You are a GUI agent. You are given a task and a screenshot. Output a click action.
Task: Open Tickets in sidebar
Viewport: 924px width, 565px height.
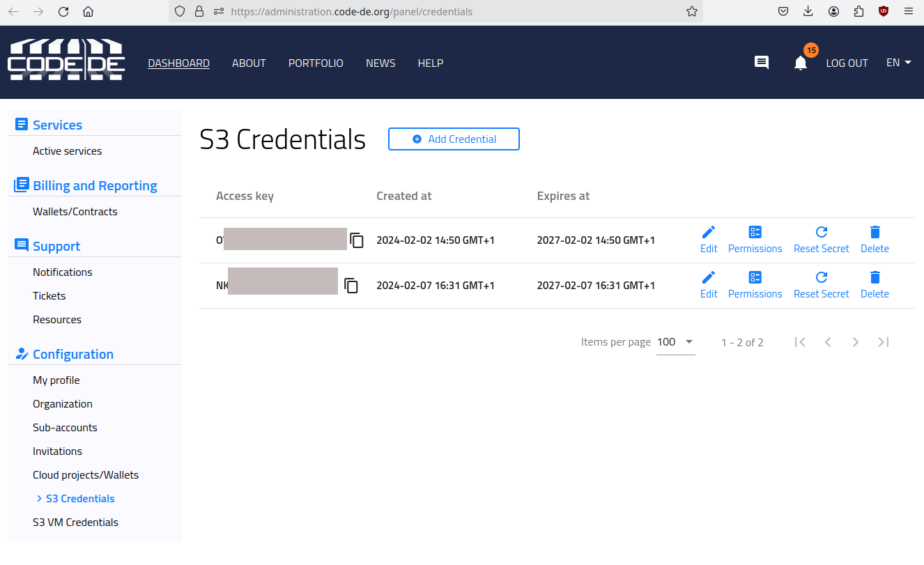49,296
